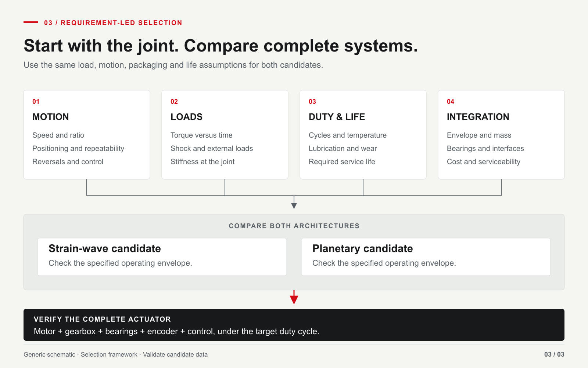588x368 pixels.
Task: Select the 'Strain-wave candidate' title
Action: (105, 248)
